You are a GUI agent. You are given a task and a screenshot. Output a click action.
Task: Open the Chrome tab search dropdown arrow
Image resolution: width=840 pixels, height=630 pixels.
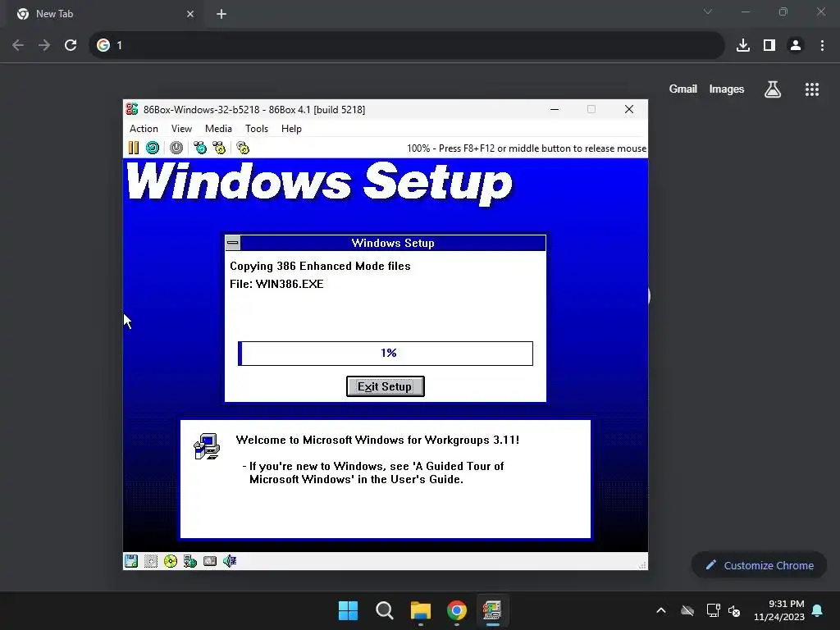[x=708, y=11]
